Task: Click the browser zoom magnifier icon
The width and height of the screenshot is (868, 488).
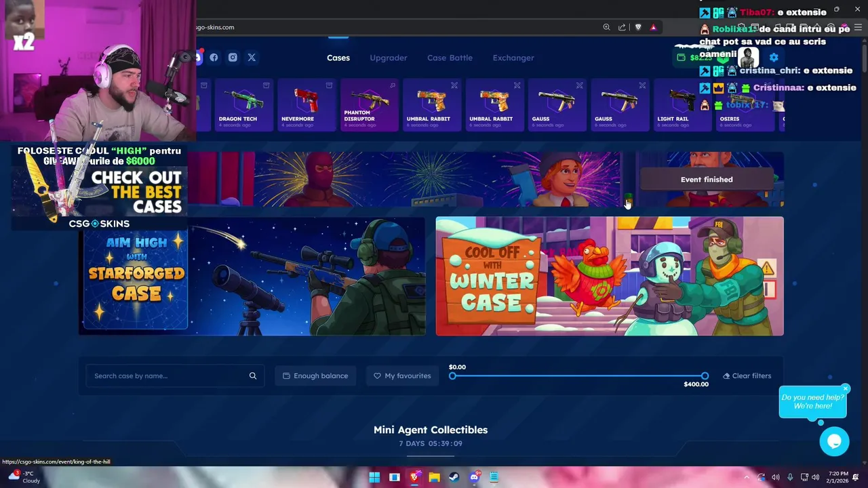Action: click(606, 27)
